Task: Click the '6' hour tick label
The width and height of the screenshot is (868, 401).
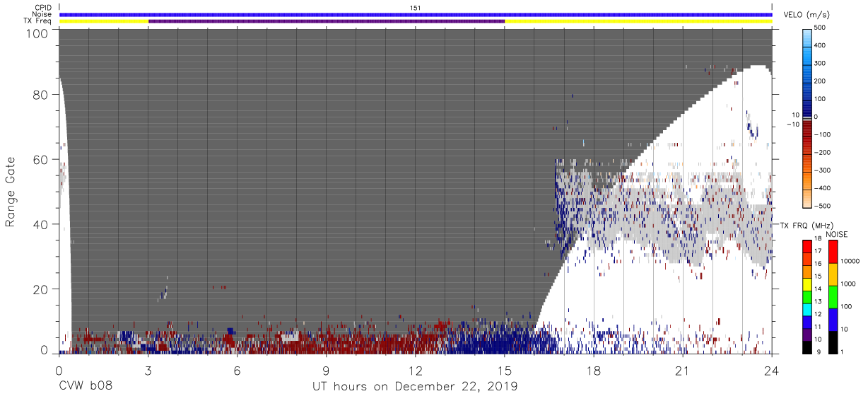Action: 237,371
